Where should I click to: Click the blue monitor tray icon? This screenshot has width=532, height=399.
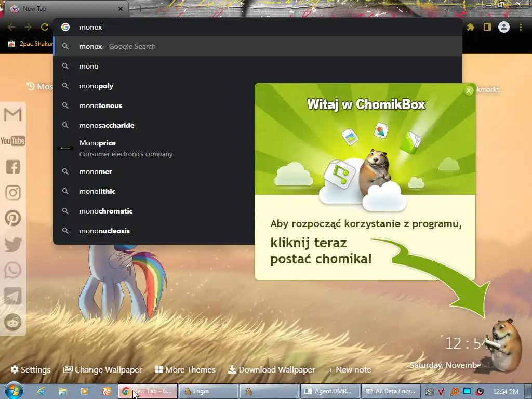point(467,391)
